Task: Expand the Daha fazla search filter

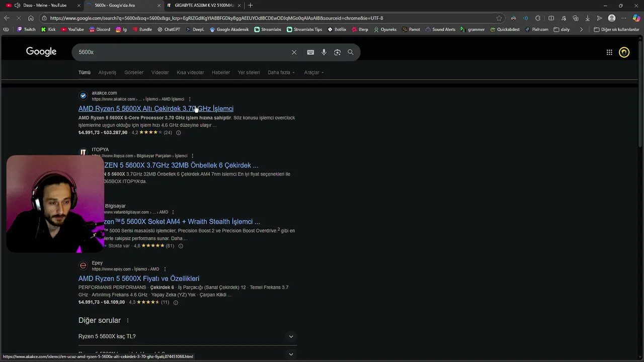Action: pyautogui.click(x=281, y=72)
